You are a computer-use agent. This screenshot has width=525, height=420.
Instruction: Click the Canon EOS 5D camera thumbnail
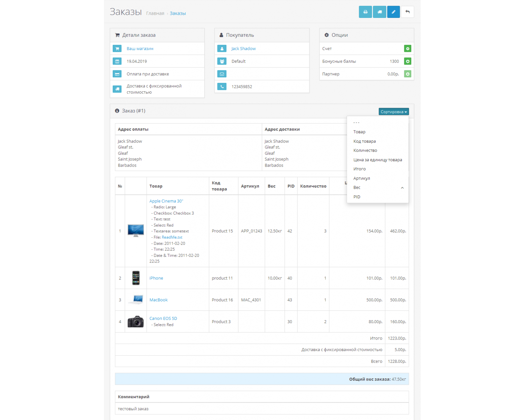(x=136, y=321)
